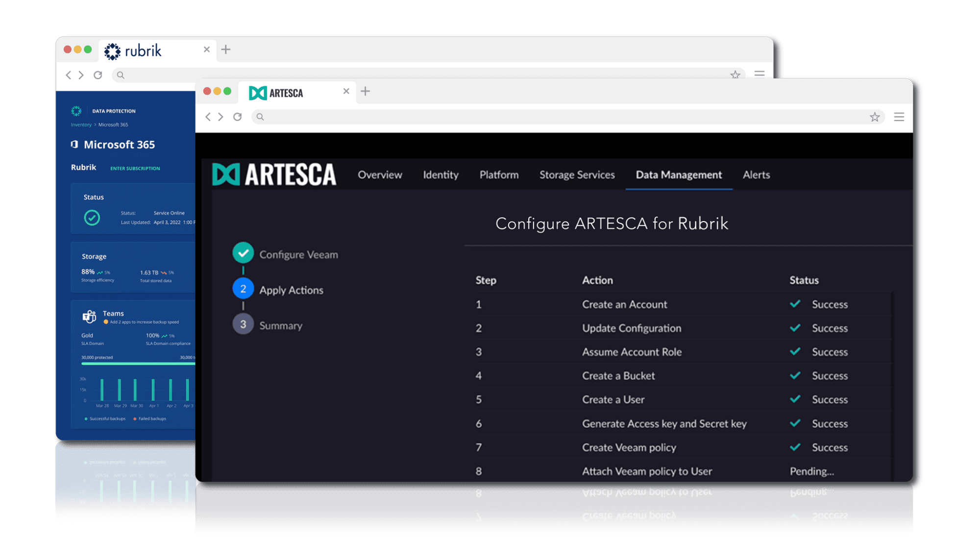980x547 pixels.
Task: Click the Failed backups legend entry
Action: [150, 419]
